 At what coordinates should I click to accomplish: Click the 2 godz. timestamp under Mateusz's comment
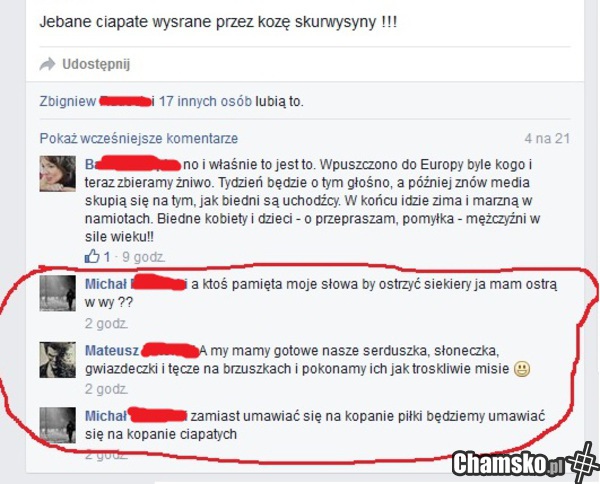point(106,389)
